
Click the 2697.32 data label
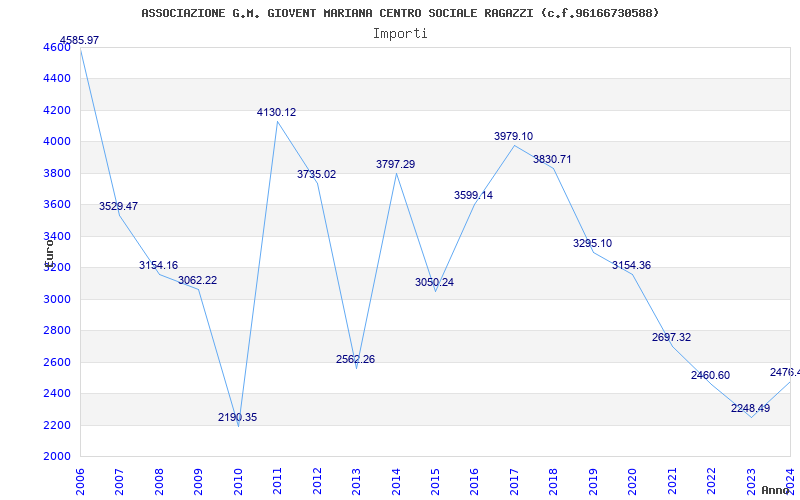[x=671, y=337]
